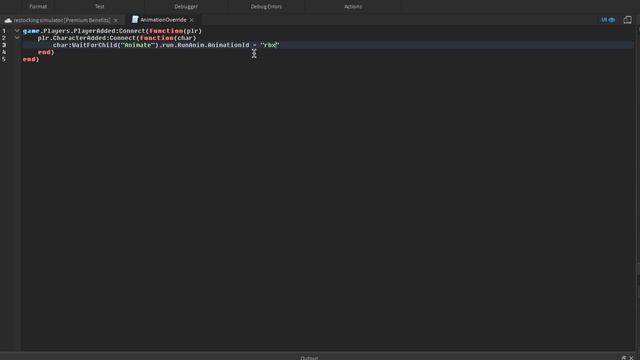Click line number 4 in the gutter
Image resolution: width=640 pixels, height=360 pixels.
pos(4,52)
